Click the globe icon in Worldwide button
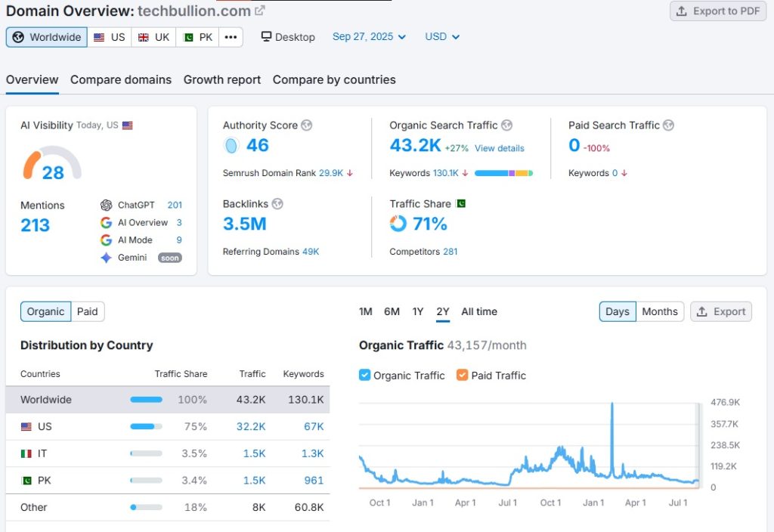774x532 pixels. click(18, 38)
